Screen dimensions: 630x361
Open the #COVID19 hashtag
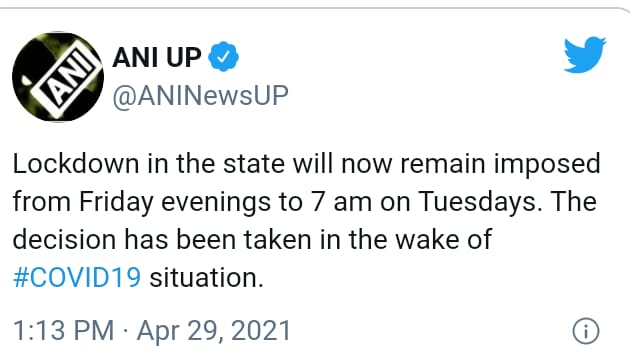pos(77,278)
